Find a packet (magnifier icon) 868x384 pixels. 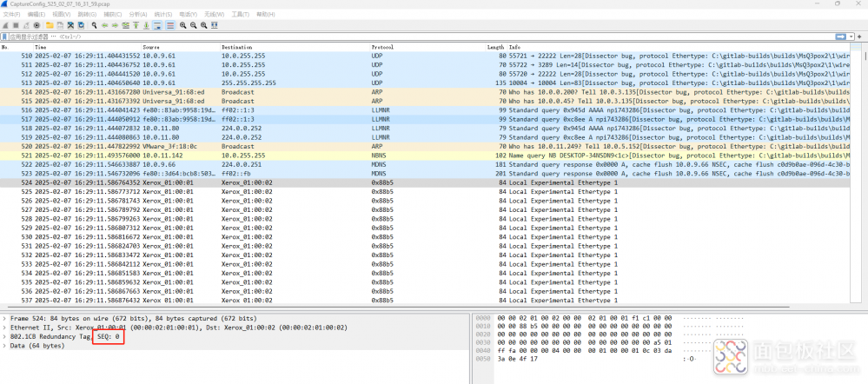[x=94, y=25]
